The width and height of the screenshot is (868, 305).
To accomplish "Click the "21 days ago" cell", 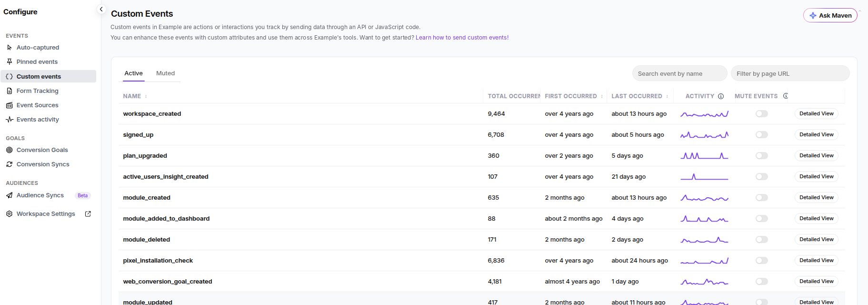I will click(x=629, y=177).
